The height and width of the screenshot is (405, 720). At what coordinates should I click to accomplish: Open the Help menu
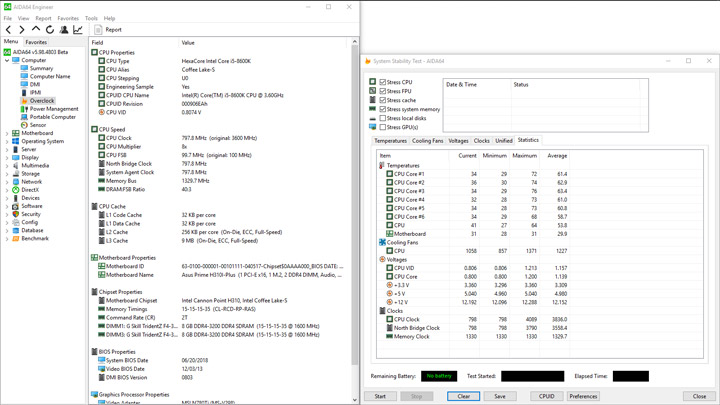click(x=109, y=18)
